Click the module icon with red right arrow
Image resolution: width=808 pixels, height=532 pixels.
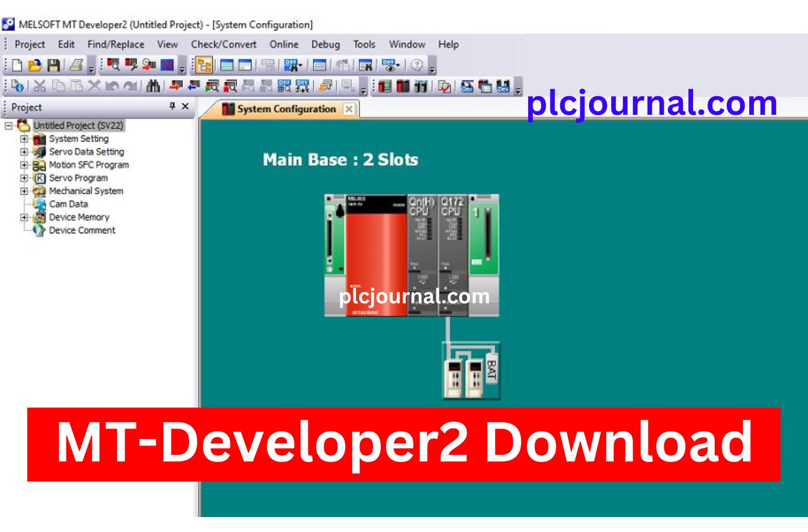(176, 86)
